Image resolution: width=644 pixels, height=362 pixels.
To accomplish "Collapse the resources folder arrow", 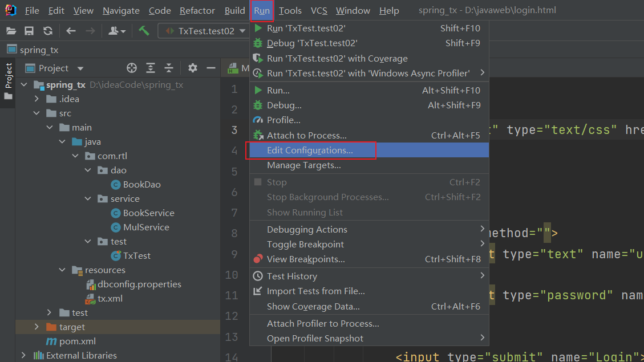I will [62, 270].
